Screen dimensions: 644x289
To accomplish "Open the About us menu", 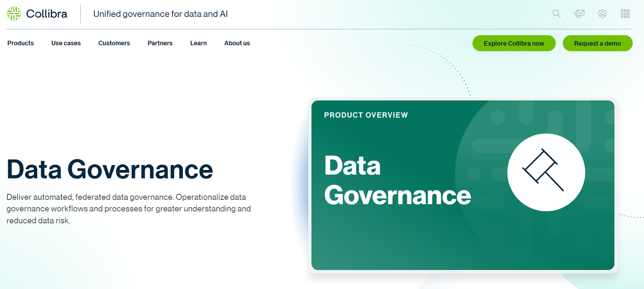I will click(x=237, y=43).
